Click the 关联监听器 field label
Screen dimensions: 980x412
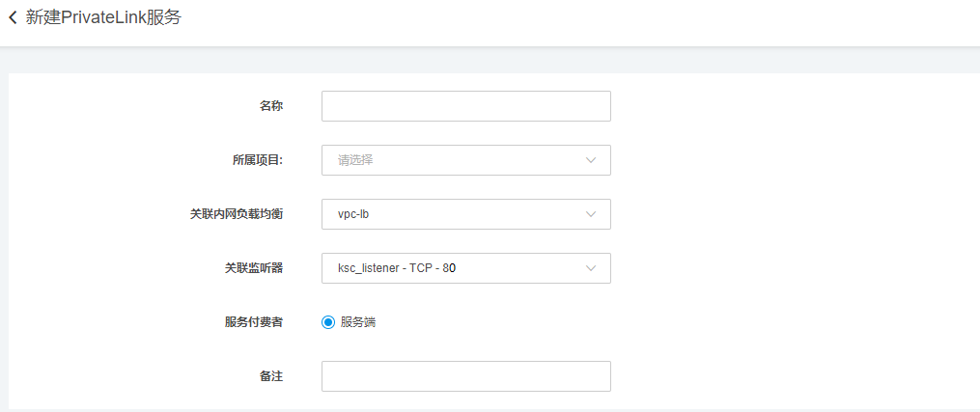[253, 268]
